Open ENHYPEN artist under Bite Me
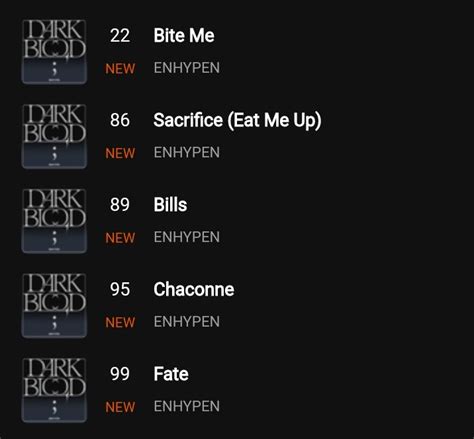 (x=187, y=68)
